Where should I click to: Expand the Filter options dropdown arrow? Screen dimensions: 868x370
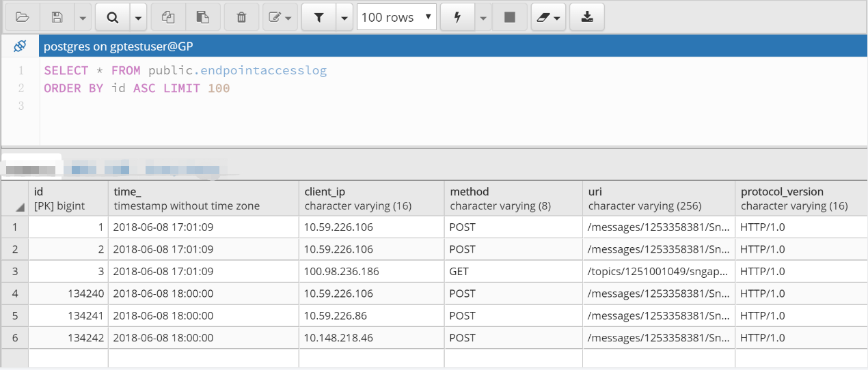tap(344, 17)
